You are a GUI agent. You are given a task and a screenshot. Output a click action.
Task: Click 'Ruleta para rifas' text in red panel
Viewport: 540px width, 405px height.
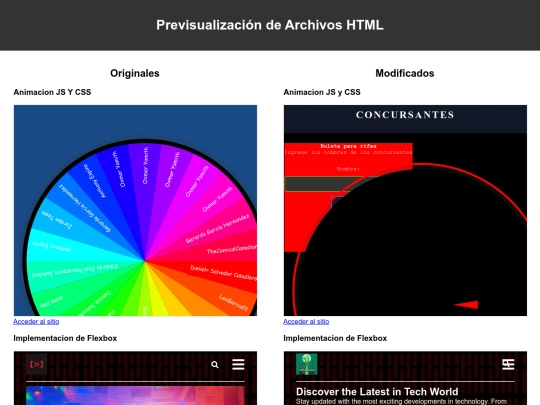[x=348, y=146]
